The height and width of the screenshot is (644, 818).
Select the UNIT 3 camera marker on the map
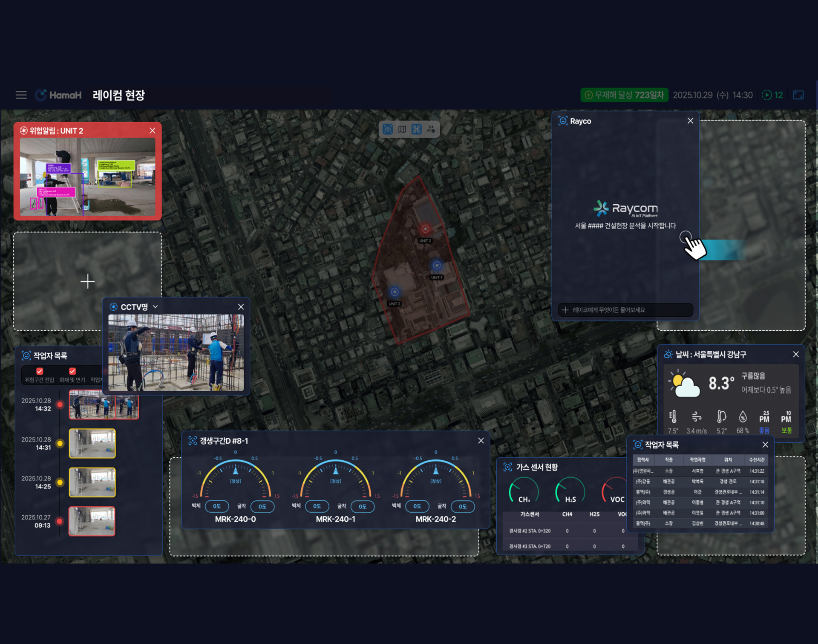(395, 292)
